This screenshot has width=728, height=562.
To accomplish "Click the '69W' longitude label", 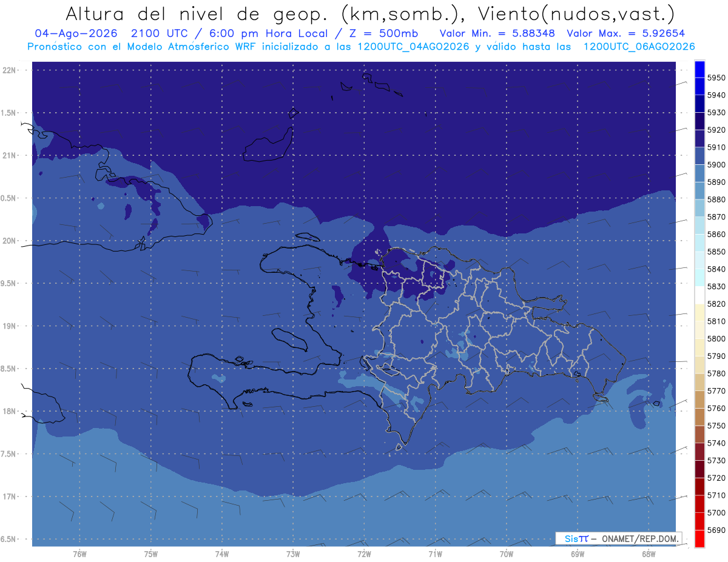I will coord(578,554).
